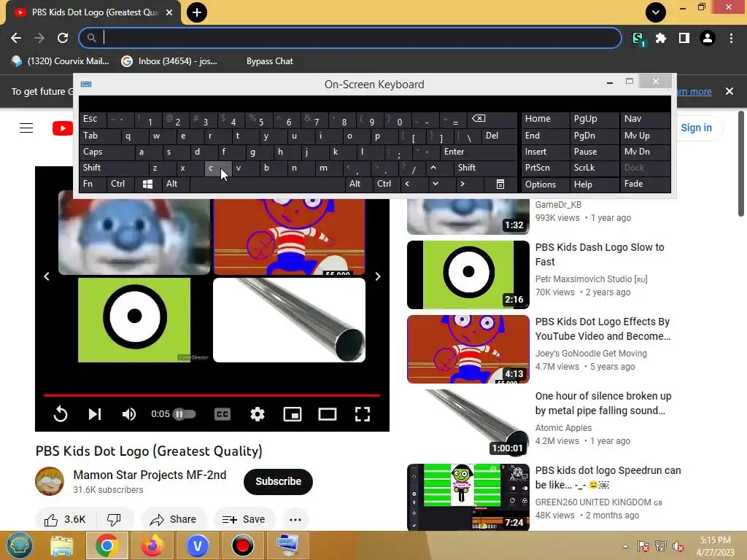Toggle Caps key on On-Screen Keyboard
Screen dimensions: 747x560
click(x=107, y=152)
